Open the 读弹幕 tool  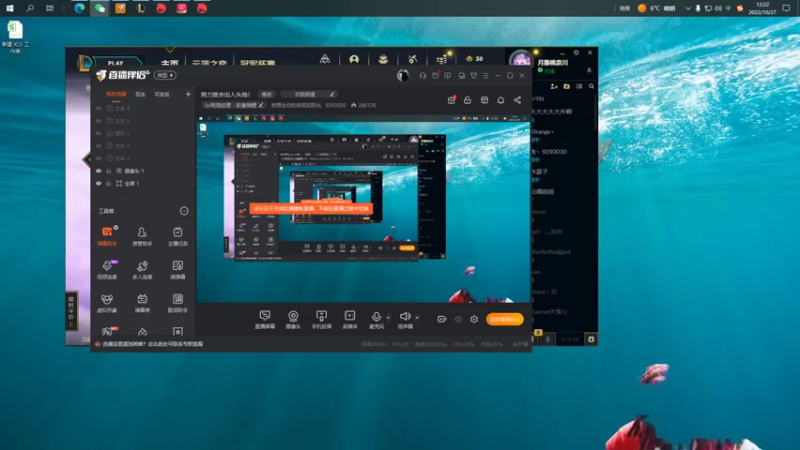[178, 269]
